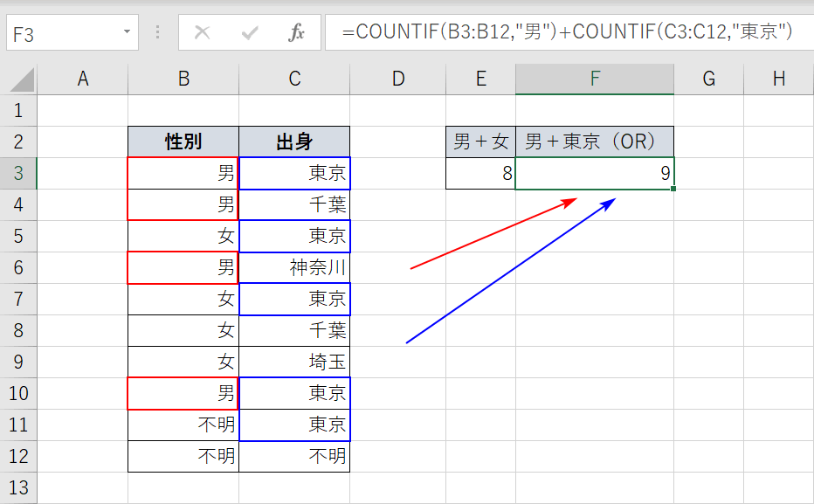Select cell E3 showing the value 8
The width and height of the screenshot is (814, 504).
pyautogui.click(x=479, y=173)
